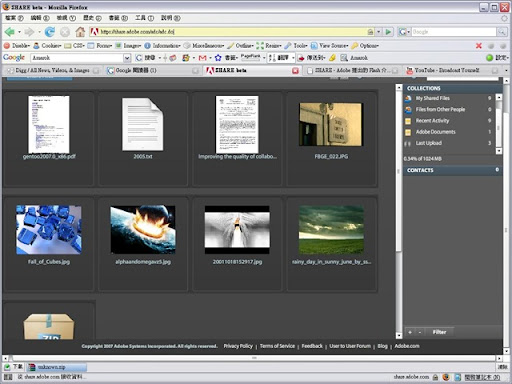The width and height of the screenshot is (512, 384).
Task: Click the Filter button in contacts panel
Action: click(439, 332)
